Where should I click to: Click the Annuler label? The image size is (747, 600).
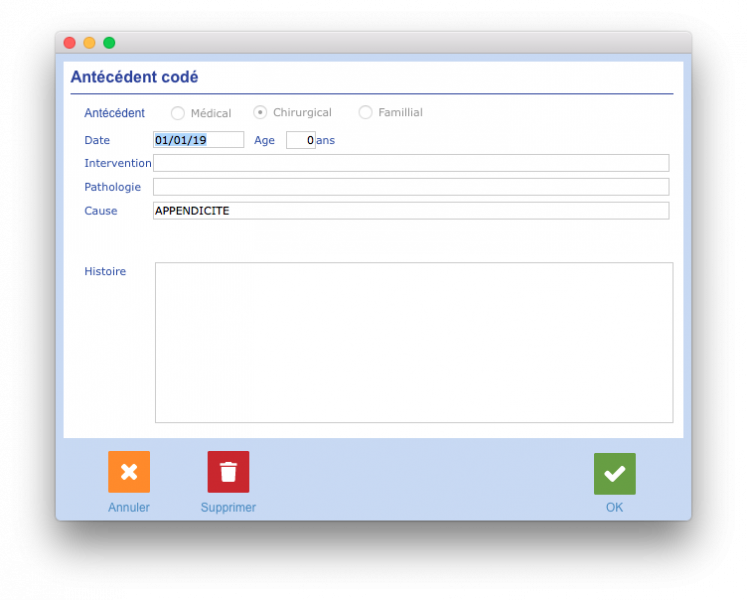point(129,507)
